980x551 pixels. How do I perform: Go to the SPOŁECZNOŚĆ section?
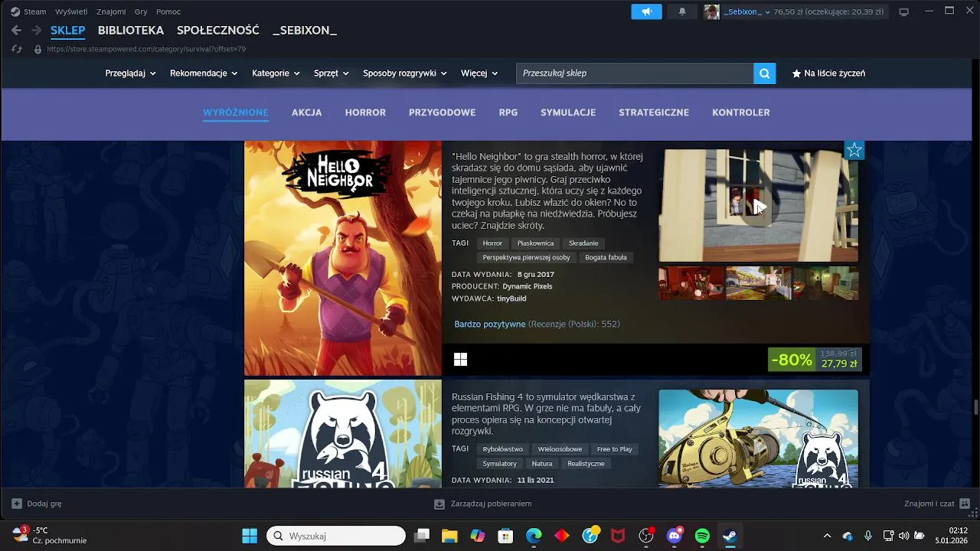(x=218, y=31)
